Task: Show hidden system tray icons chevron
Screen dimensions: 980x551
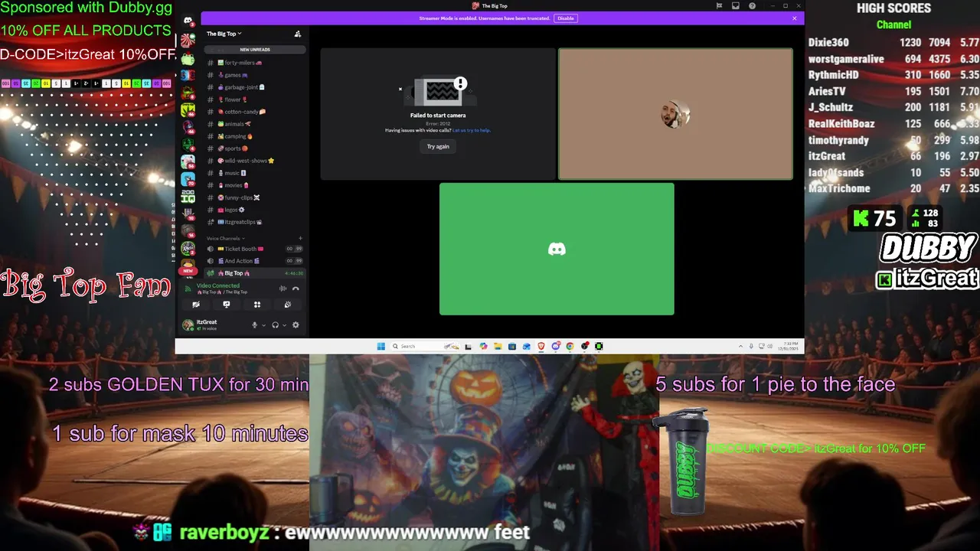Action: 740,346
